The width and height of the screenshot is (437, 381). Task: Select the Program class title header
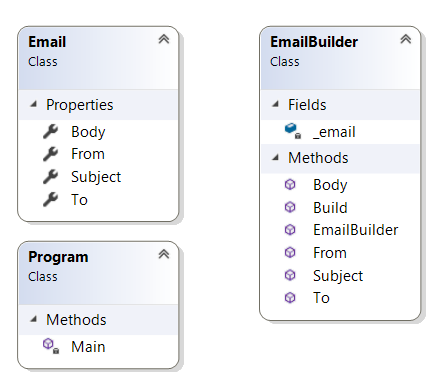(58, 257)
